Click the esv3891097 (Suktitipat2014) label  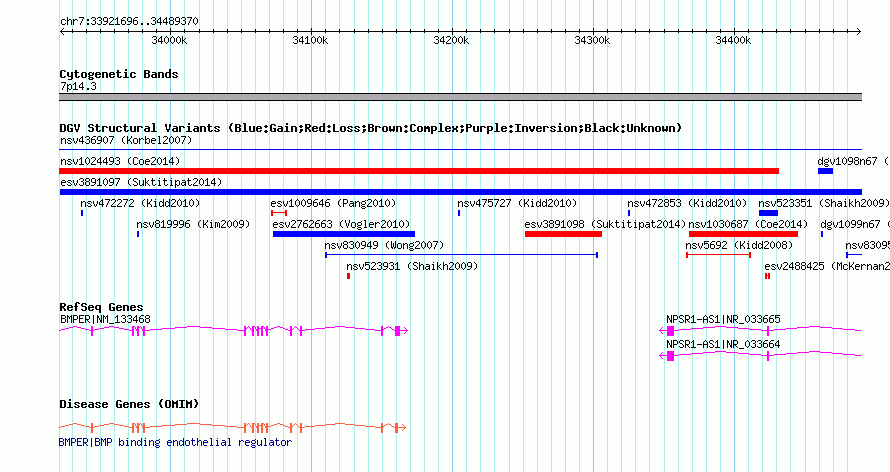pyautogui.click(x=141, y=182)
